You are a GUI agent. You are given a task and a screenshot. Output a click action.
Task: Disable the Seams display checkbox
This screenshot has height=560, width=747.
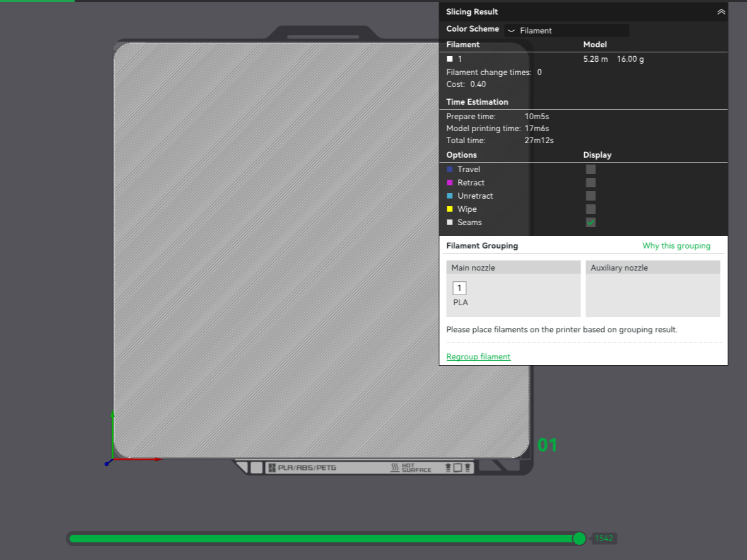coord(591,223)
